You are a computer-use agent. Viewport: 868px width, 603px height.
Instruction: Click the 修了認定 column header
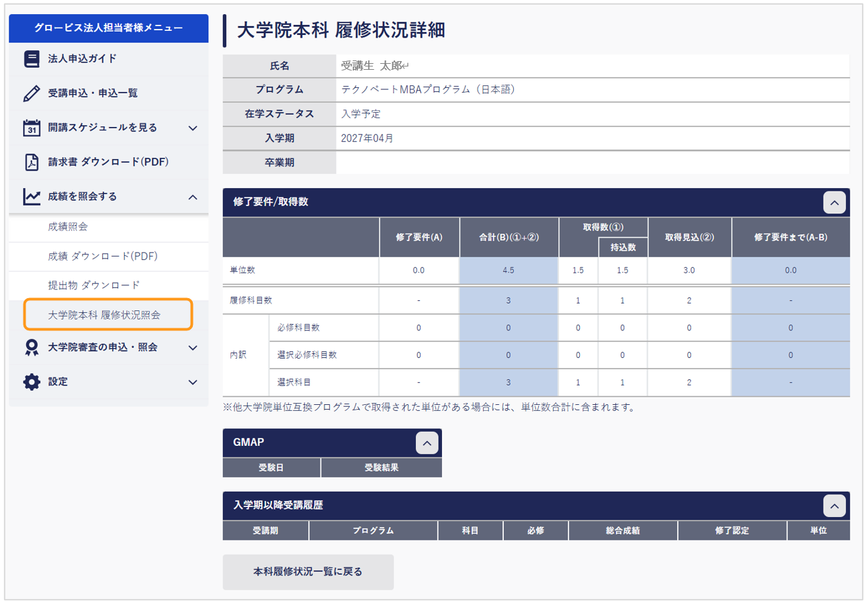tap(732, 530)
